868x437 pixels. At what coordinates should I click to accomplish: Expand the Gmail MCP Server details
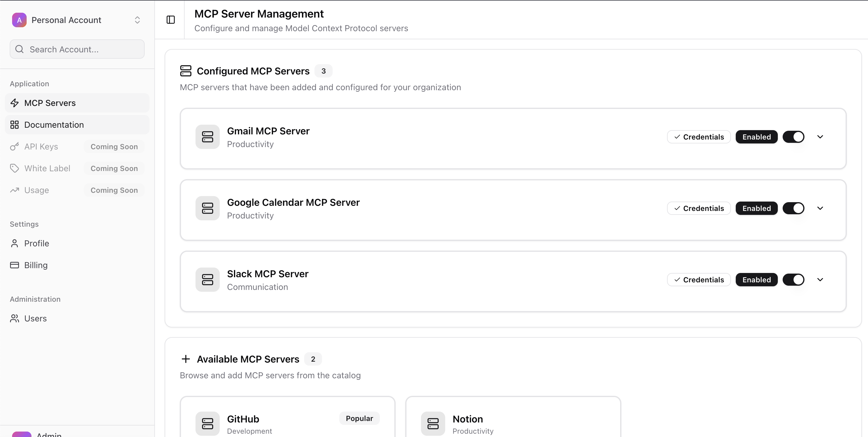coord(820,137)
